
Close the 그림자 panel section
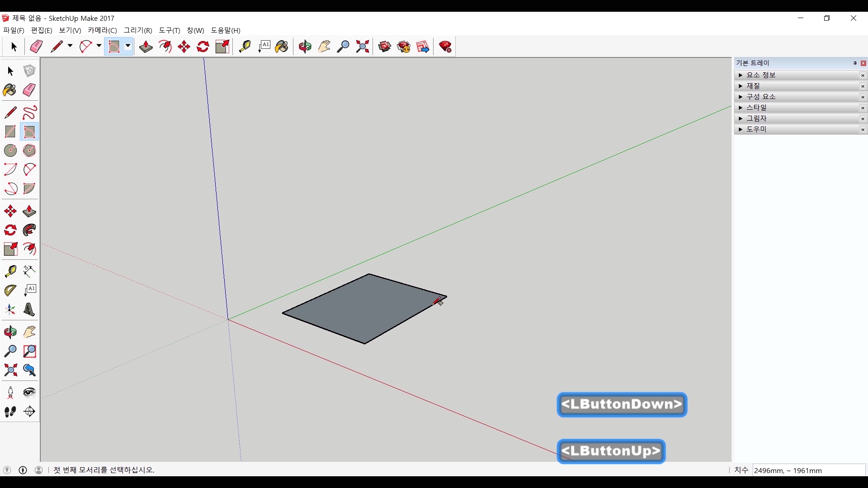tap(863, 119)
